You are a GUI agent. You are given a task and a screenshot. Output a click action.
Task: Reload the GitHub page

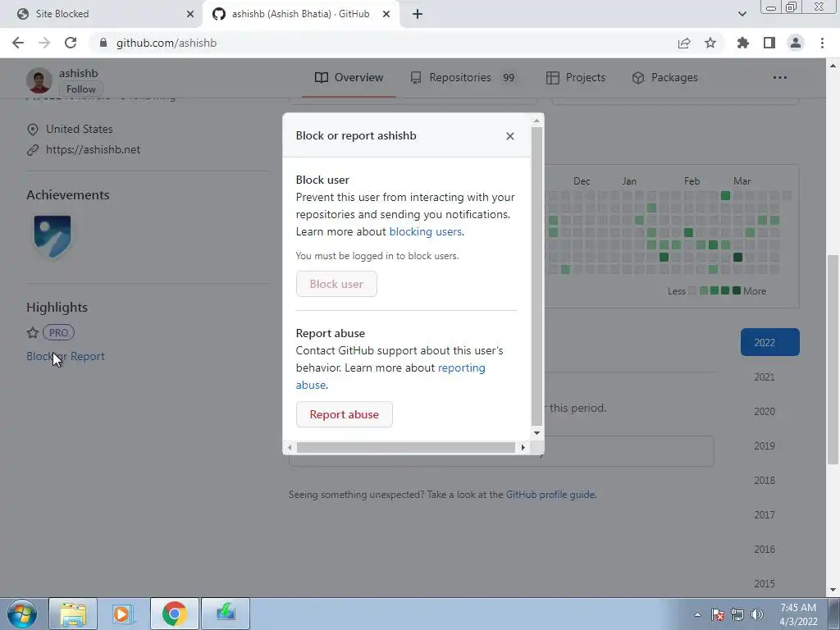pos(71,43)
